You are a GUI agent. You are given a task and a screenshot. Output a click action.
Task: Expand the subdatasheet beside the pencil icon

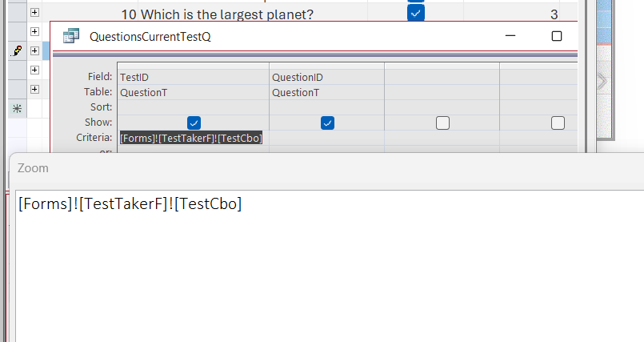34,50
